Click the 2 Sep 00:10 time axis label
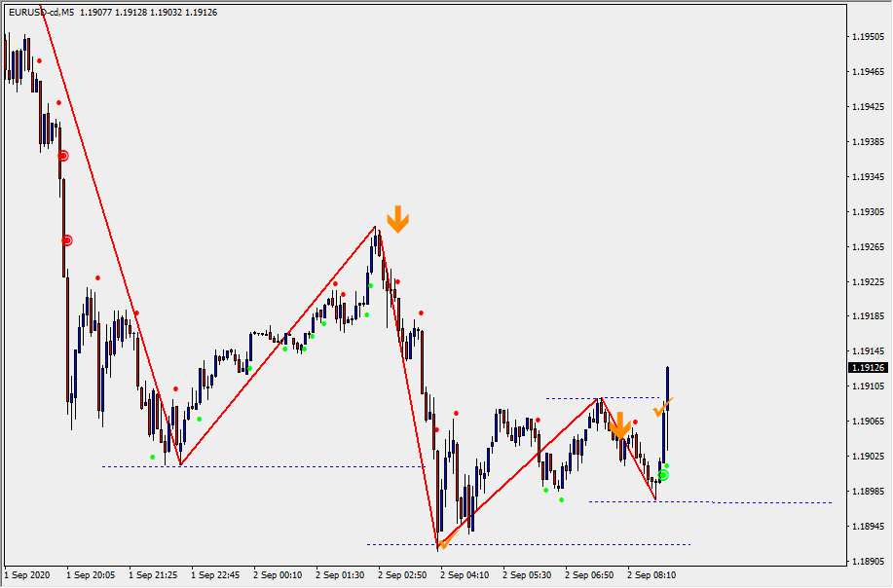 pos(278,574)
